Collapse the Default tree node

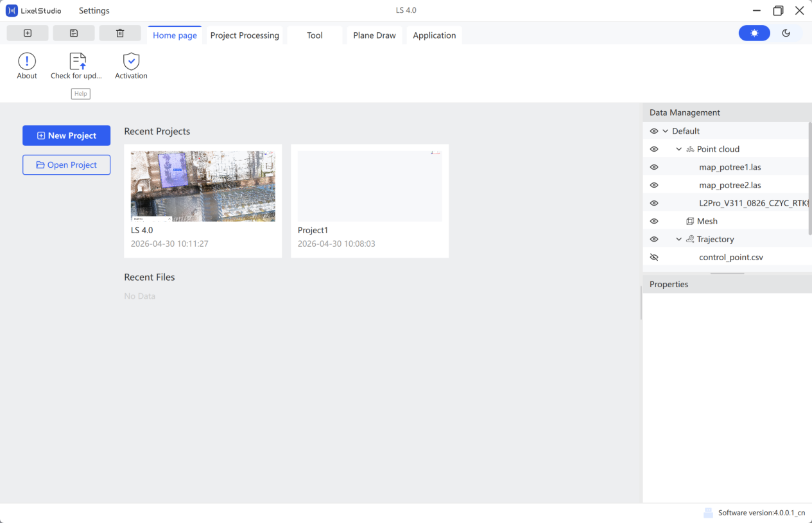666,131
